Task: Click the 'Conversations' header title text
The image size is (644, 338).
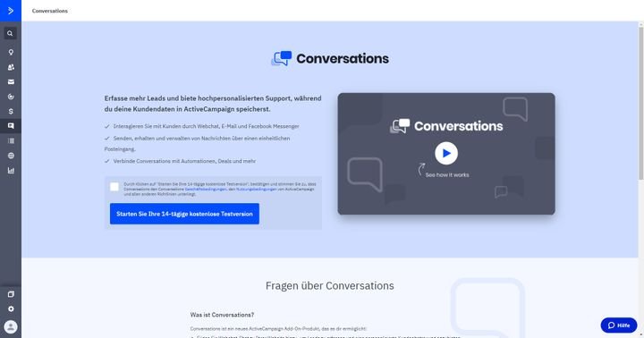Action: pyautogui.click(x=50, y=11)
